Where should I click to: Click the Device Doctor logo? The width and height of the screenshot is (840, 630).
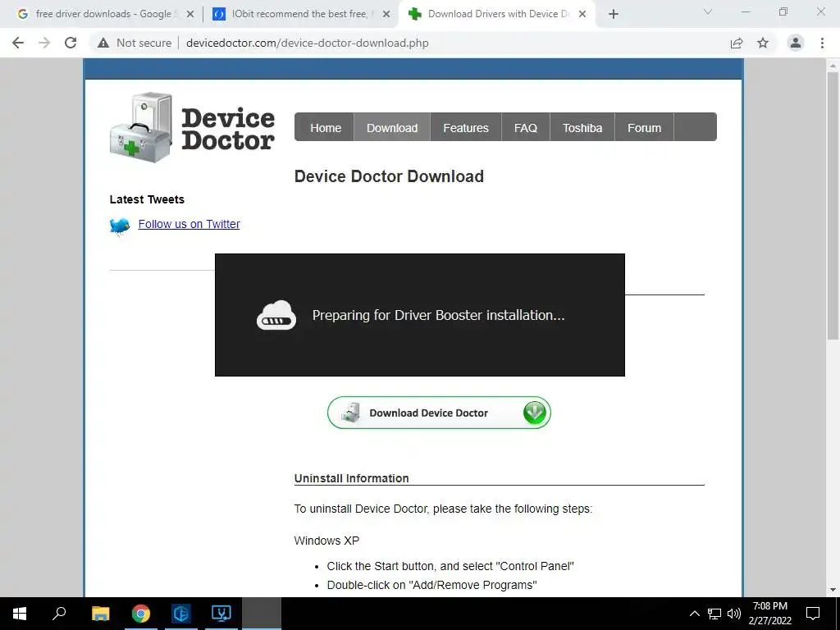(192, 127)
